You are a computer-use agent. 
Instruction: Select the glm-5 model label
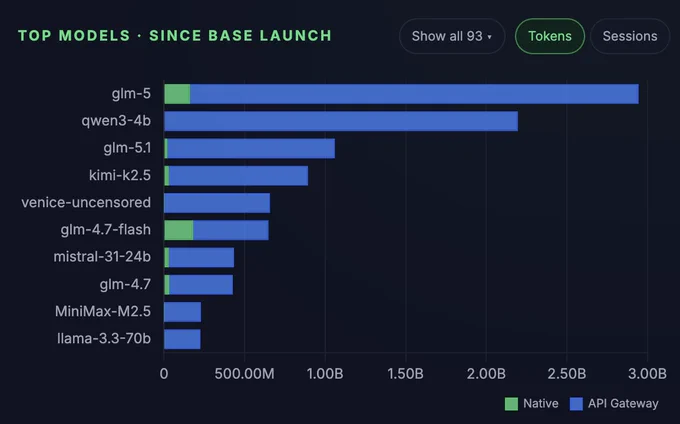(x=131, y=94)
